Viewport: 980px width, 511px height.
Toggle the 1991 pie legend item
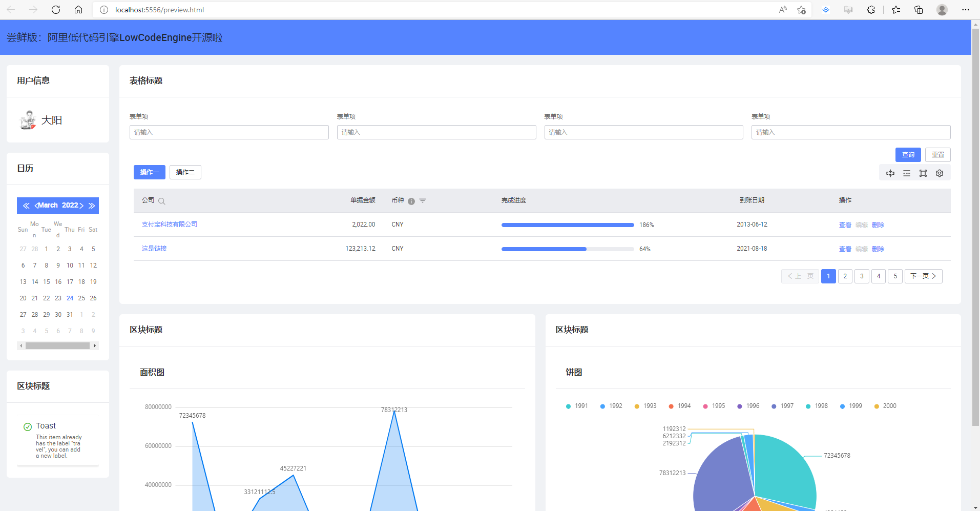[577, 406]
